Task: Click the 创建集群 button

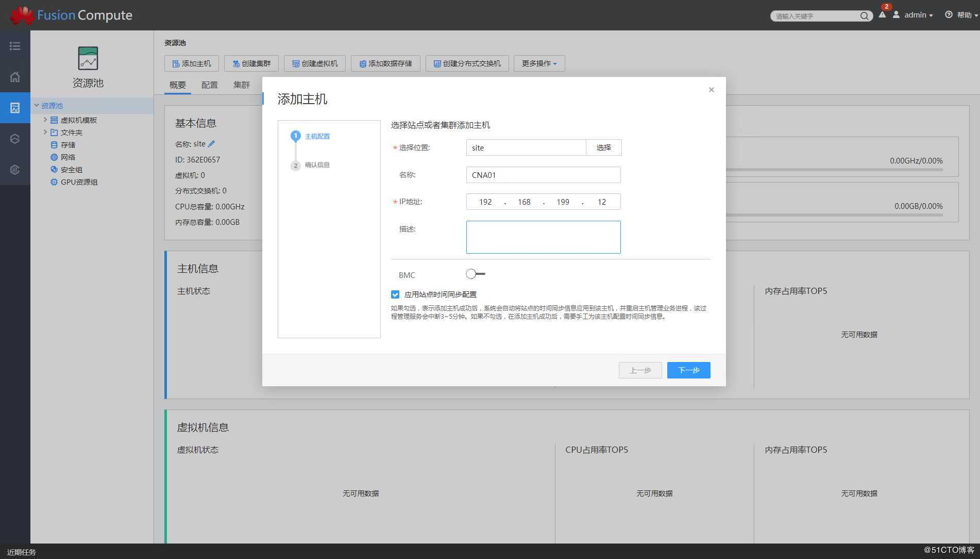Action: [x=251, y=63]
